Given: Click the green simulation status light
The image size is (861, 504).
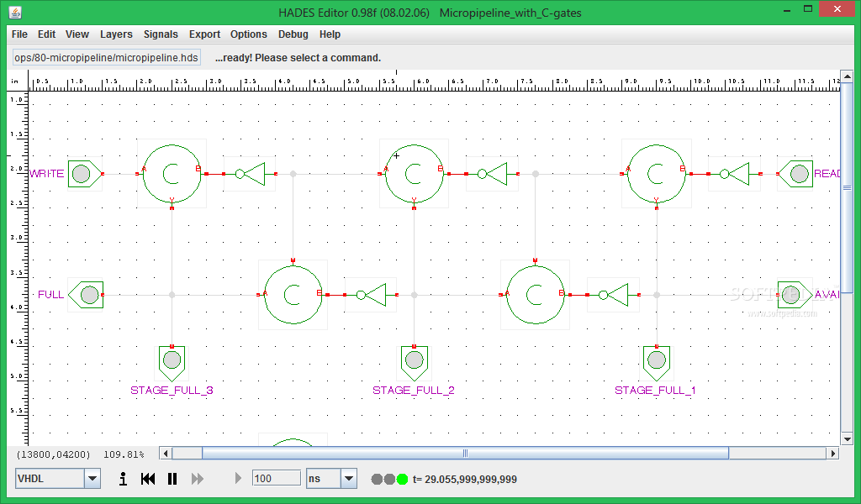Looking at the screenshot, I should click(x=403, y=480).
